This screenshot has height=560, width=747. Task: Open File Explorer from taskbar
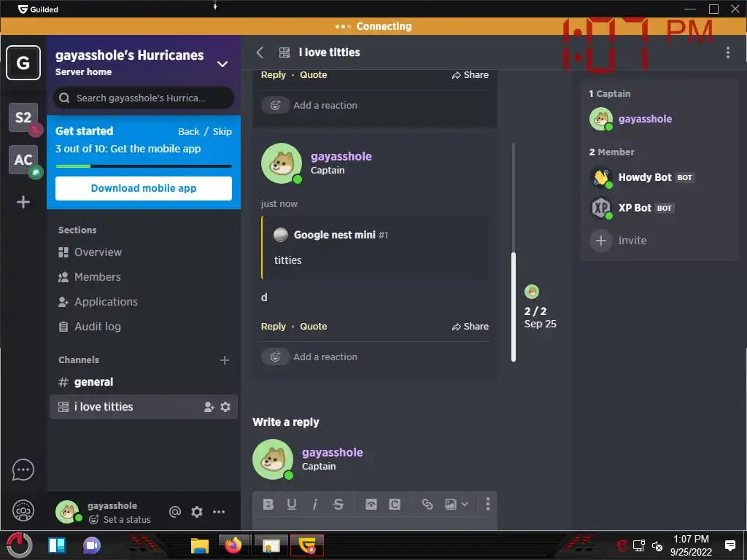point(200,545)
